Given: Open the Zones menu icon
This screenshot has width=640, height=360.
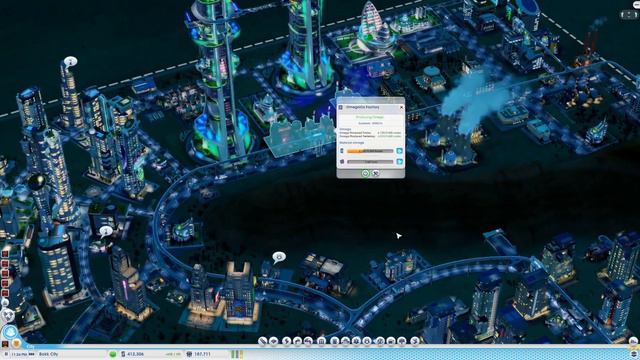Looking at the screenshot, I should (x=273, y=342).
